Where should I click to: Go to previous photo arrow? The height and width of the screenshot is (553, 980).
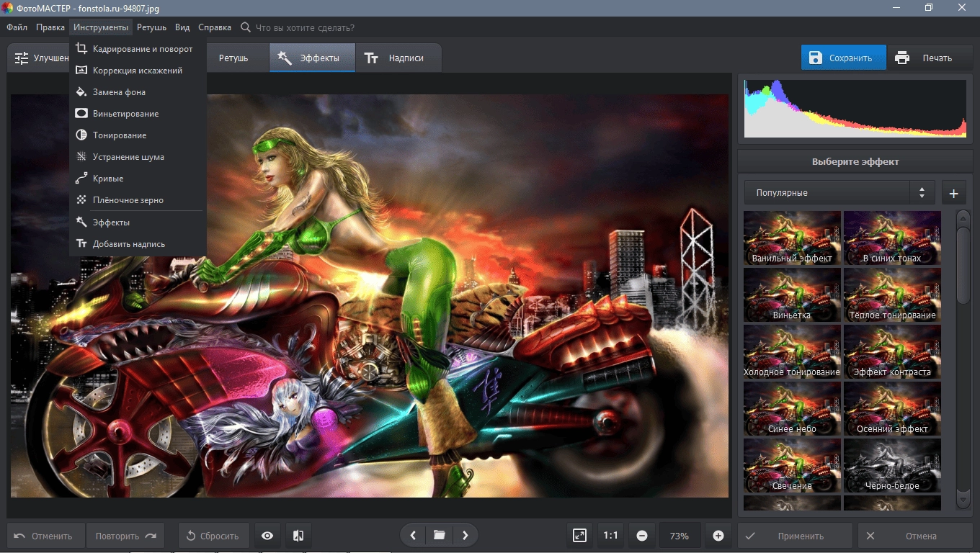coord(413,536)
